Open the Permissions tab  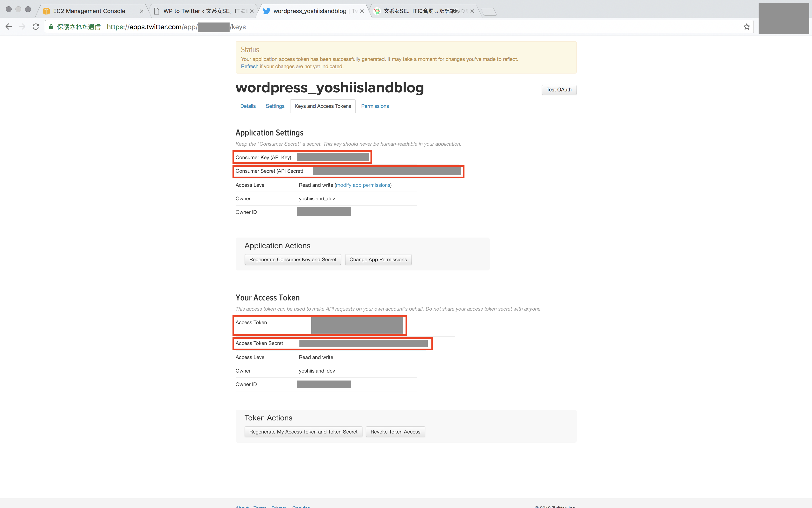(375, 106)
